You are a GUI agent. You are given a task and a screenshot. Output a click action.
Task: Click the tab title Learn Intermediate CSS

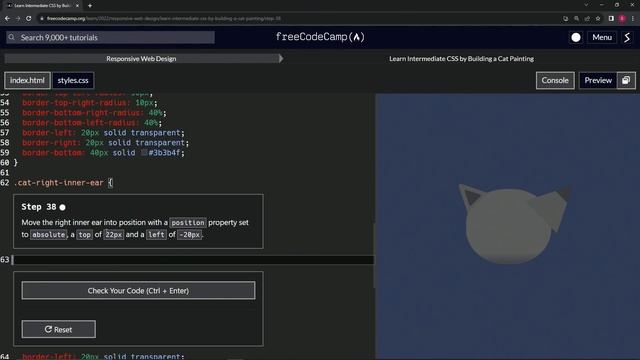(x=42, y=6)
